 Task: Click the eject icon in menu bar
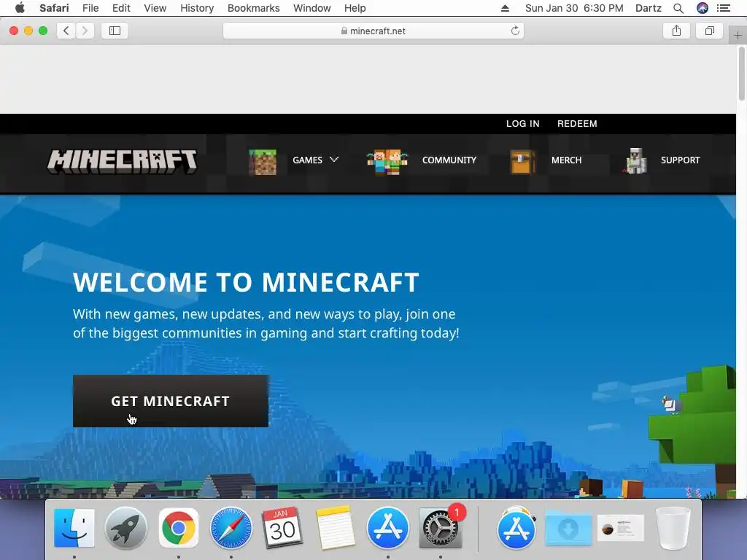coord(505,8)
